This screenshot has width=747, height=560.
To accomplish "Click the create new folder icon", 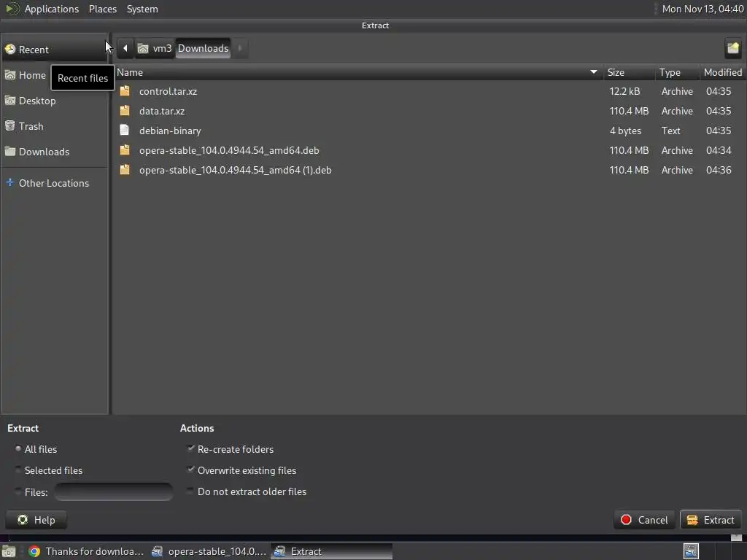I will coord(732,47).
